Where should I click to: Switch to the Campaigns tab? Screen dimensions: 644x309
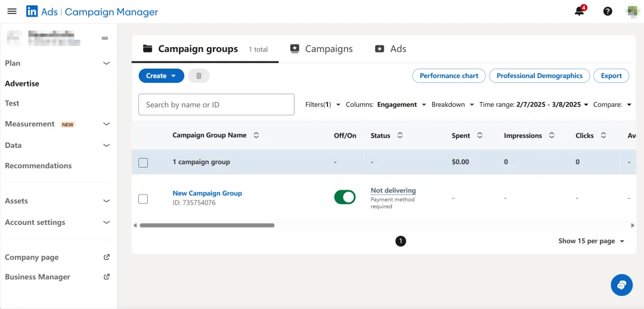[x=321, y=49]
